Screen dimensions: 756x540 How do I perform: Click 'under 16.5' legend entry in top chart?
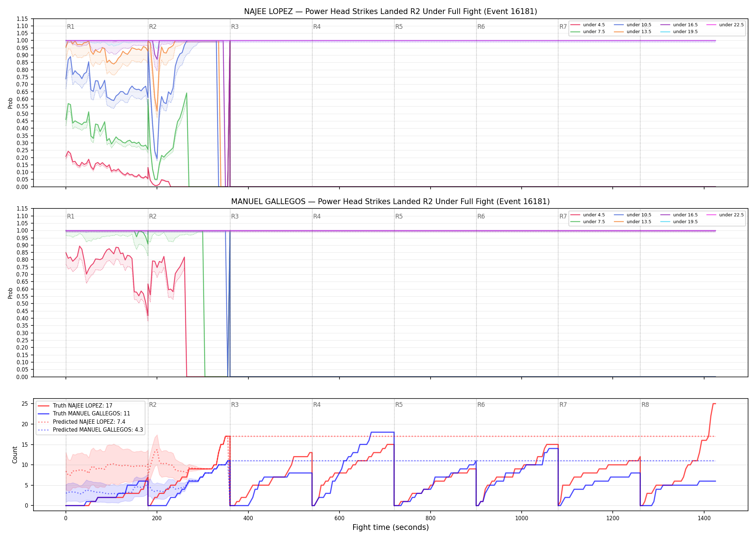point(679,25)
